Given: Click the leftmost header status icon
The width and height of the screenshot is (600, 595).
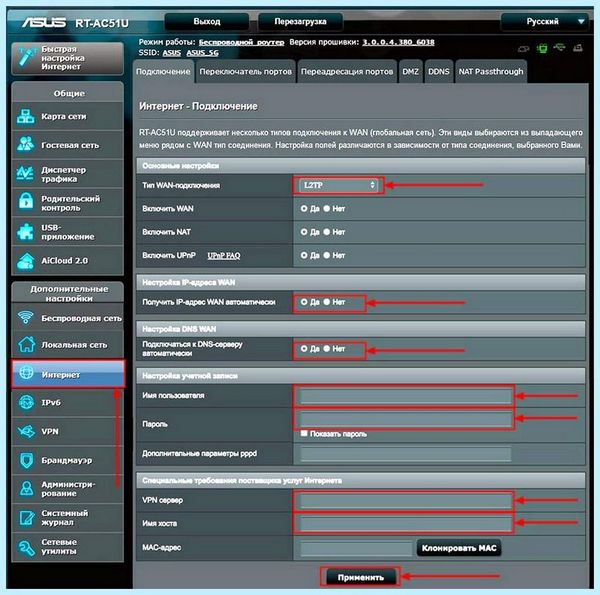Looking at the screenshot, I should (523, 49).
